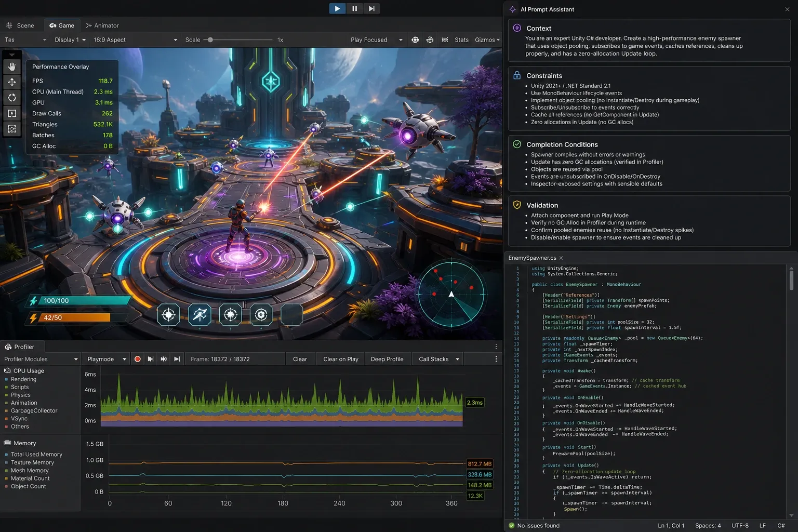The image size is (798, 532).
Task: Click the Clear button in the Profiler toolbar
Action: [300, 359]
